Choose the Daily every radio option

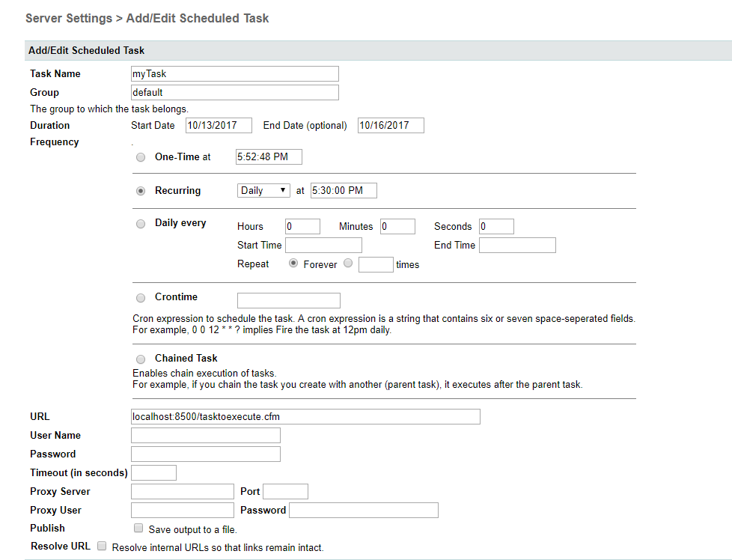coord(141,223)
